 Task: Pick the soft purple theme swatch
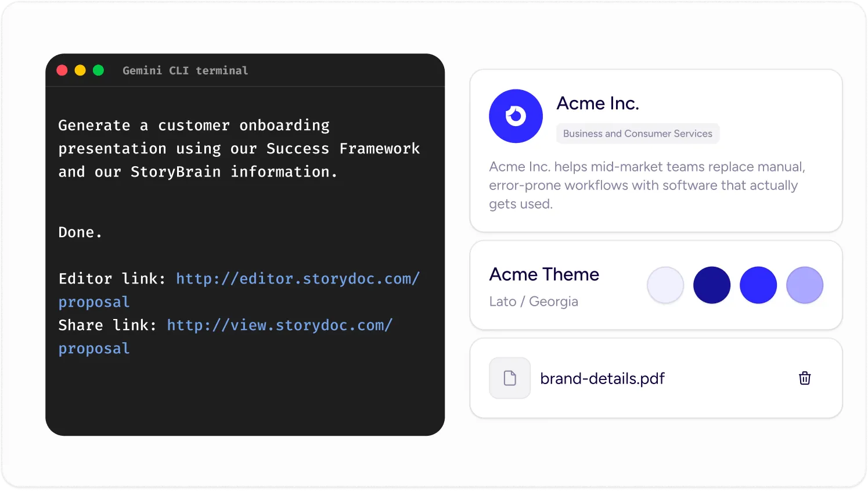(x=805, y=285)
